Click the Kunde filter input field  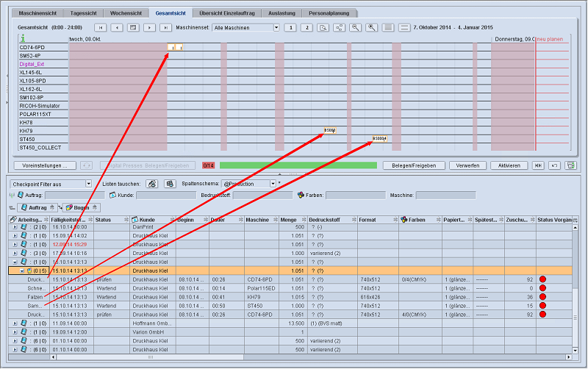pos(166,195)
